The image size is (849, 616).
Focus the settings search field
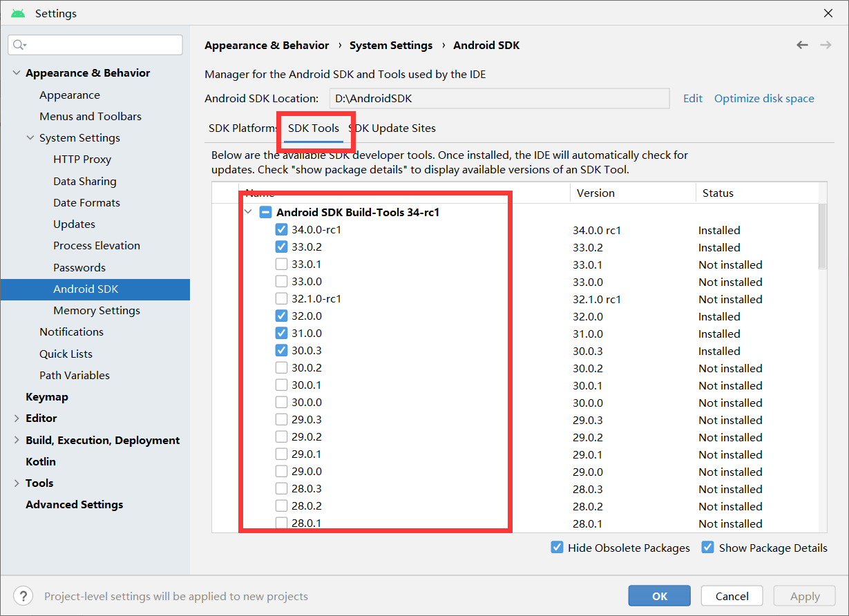click(x=95, y=45)
